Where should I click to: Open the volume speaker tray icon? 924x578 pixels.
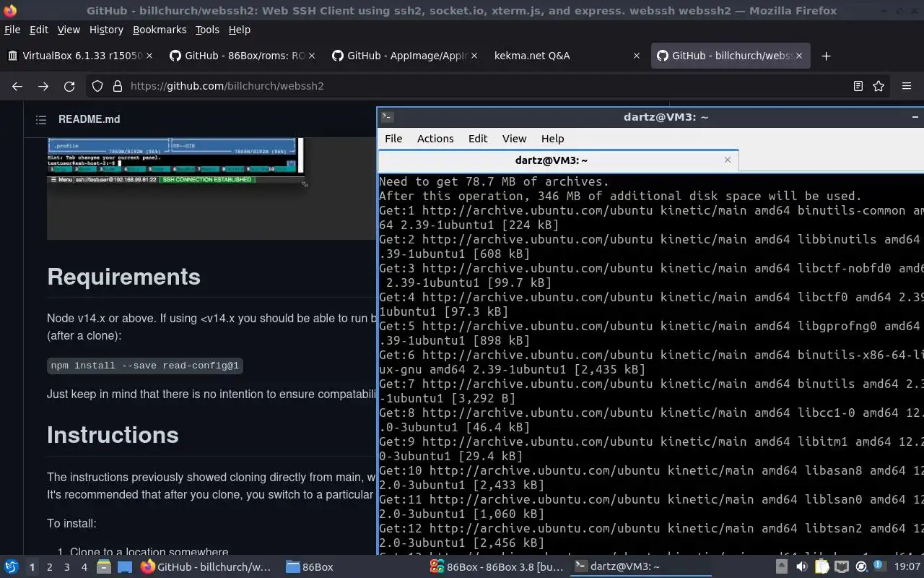[801, 567]
